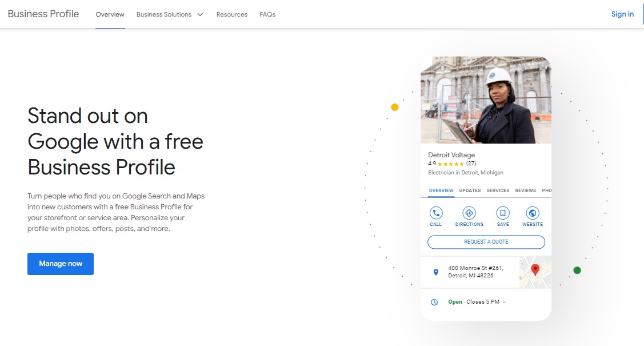Click the Open Closes 5 PM text

tap(474, 302)
